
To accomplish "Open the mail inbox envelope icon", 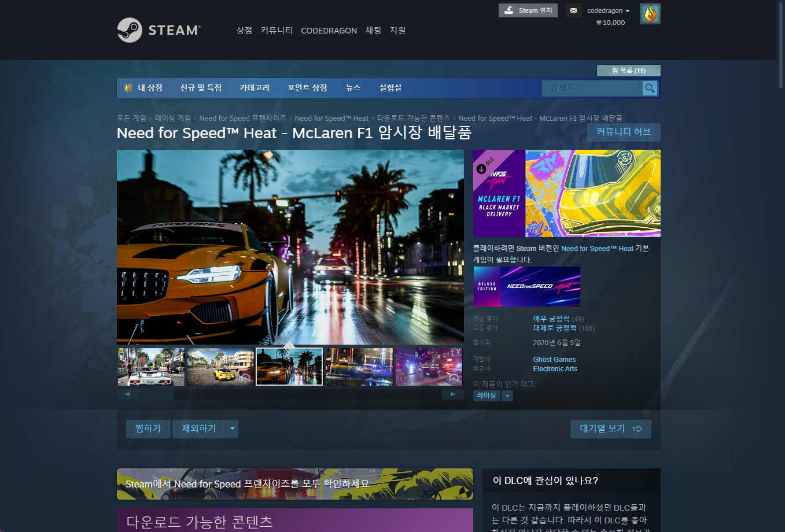I will [573, 10].
